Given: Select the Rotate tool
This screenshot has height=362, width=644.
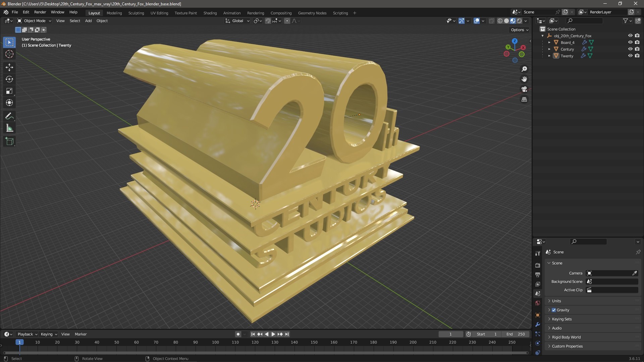Looking at the screenshot, I should [9, 79].
